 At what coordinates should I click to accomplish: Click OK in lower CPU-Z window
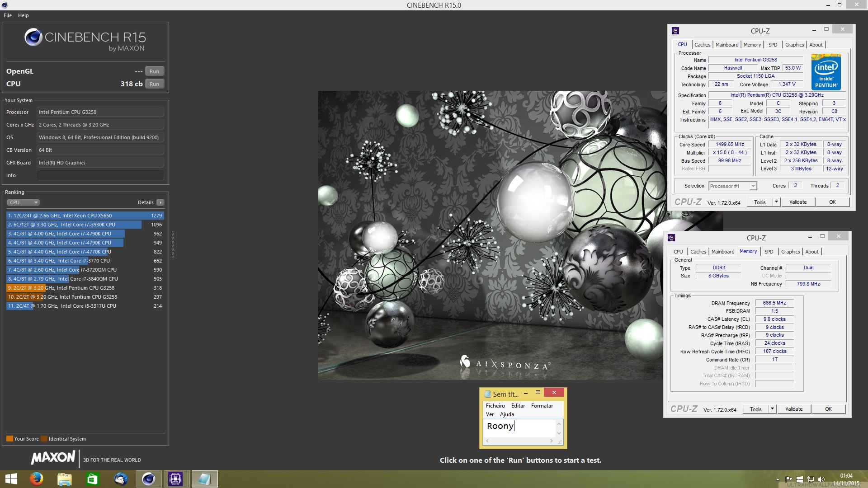[x=828, y=409]
